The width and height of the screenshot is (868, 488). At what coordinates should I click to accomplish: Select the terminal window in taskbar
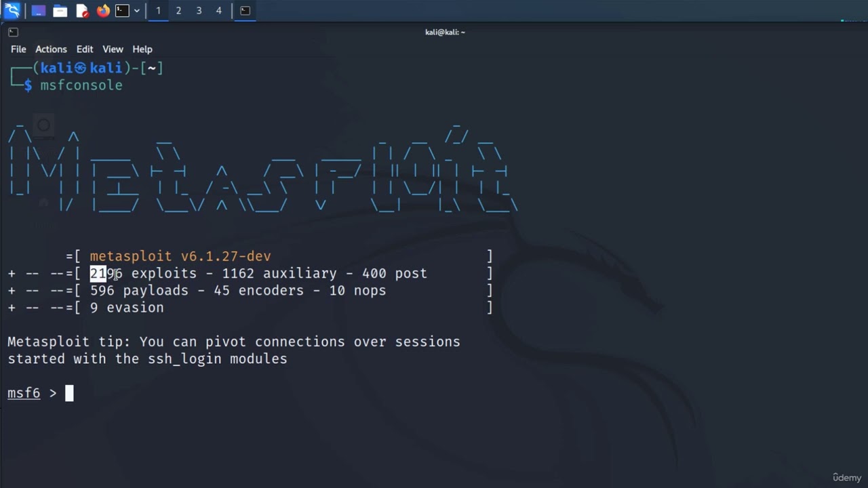245,11
